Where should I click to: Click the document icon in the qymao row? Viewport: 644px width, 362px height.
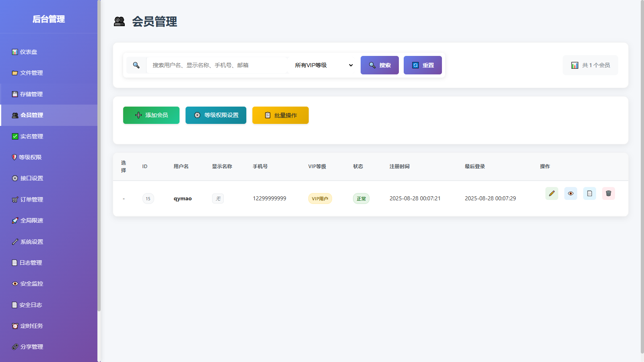click(x=590, y=193)
